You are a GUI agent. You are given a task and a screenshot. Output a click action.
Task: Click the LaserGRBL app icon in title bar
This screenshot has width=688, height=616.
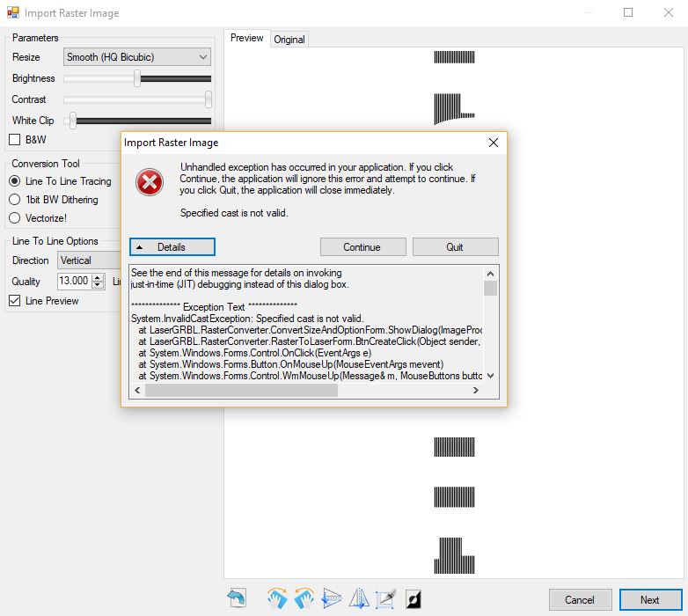click(x=13, y=12)
